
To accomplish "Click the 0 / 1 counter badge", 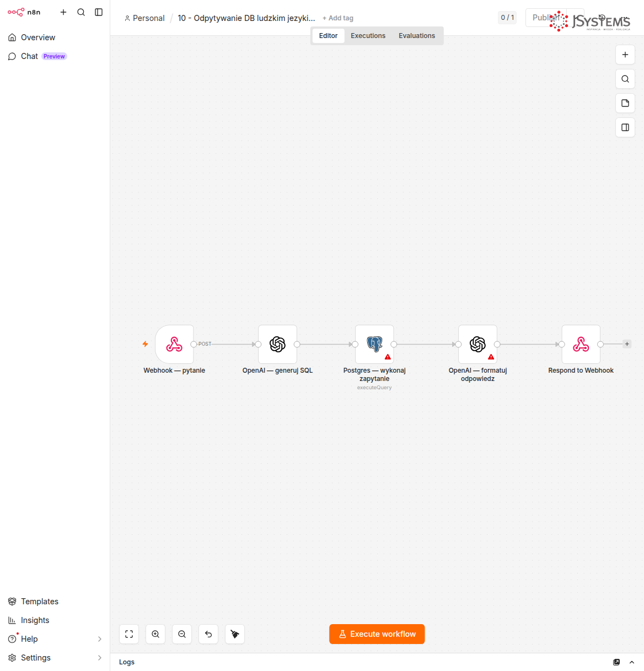I will coord(507,18).
